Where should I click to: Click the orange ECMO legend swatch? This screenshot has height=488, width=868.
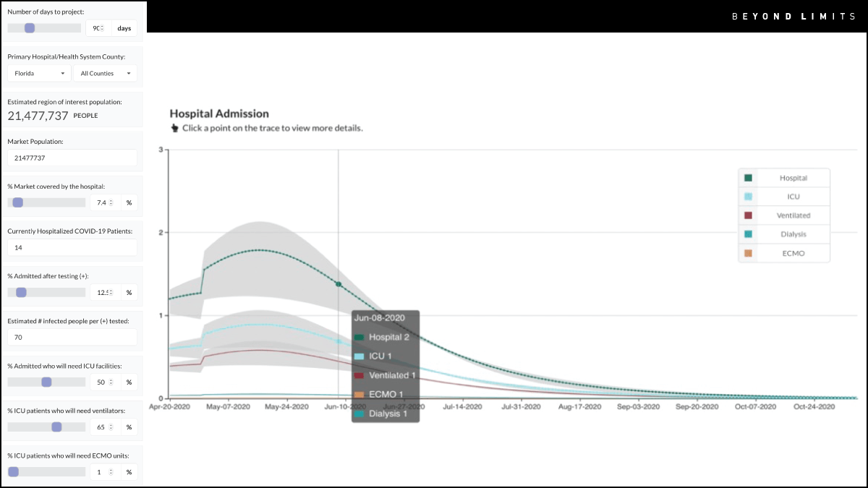pyautogui.click(x=748, y=253)
